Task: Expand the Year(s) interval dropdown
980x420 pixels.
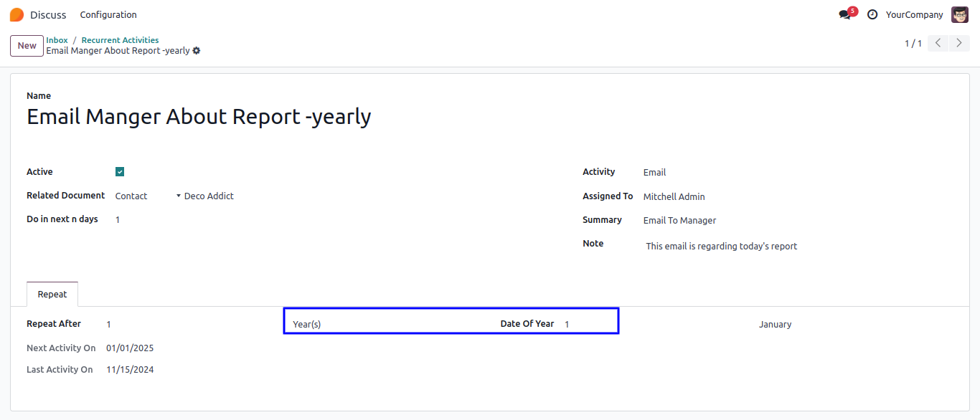Action: (x=387, y=324)
